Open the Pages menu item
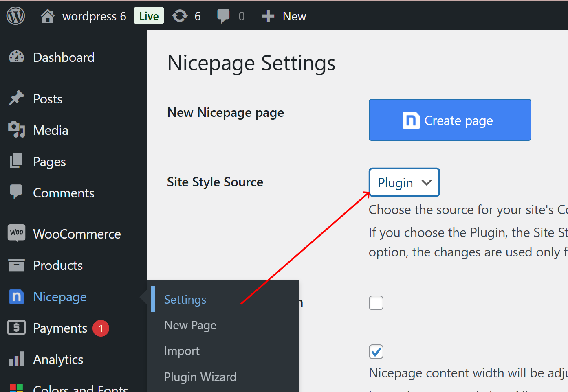Viewport: 568px width, 392px height. pyautogui.click(x=49, y=162)
